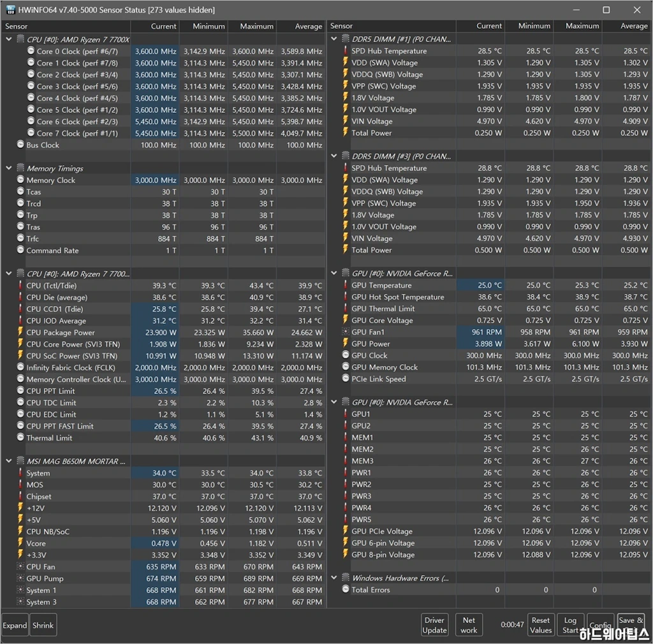
Task: Click the Expand button
Action: pos(15,625)
